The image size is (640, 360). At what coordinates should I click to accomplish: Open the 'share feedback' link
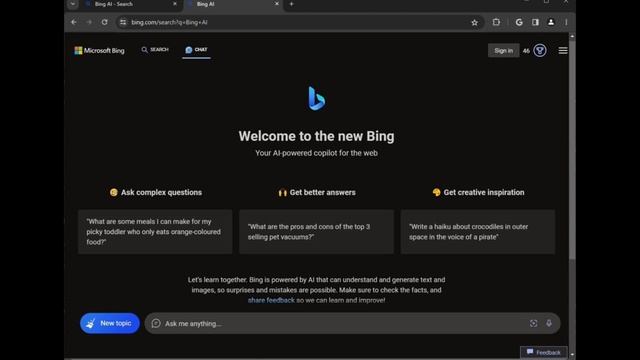coord(271,300)
